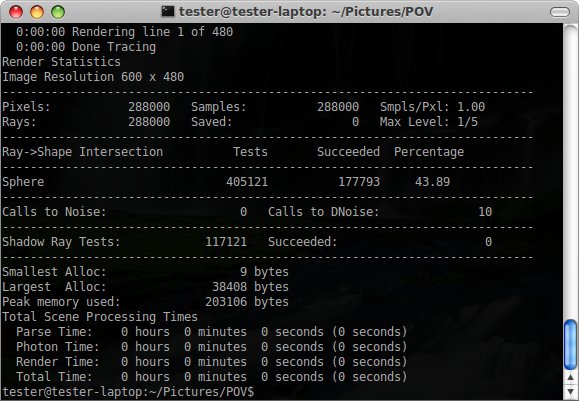Click the scrollbar down arrow
The height and width of the screenshot is (401, 579).
571,391
